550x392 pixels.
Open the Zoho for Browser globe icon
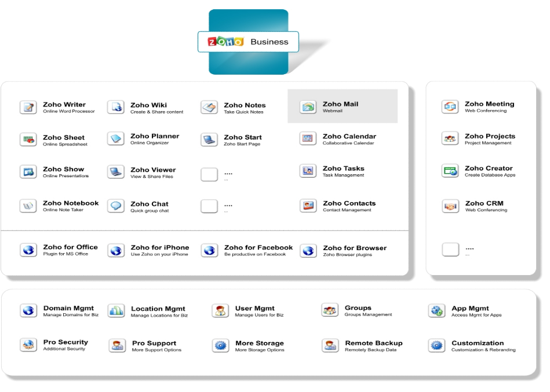[x=309, y=251]
